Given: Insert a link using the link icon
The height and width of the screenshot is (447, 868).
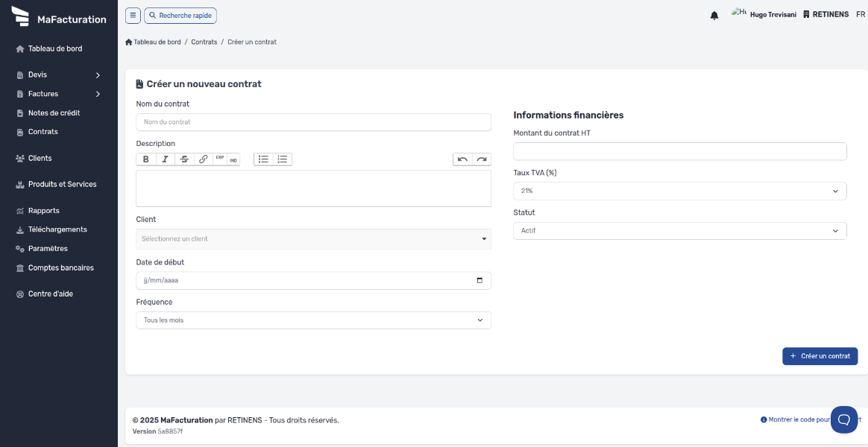Looking at the screenshot, I should (x=203, y=159).
